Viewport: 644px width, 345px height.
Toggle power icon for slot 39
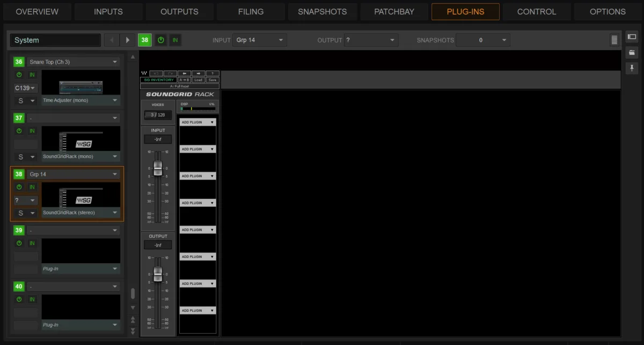[19, 243]
